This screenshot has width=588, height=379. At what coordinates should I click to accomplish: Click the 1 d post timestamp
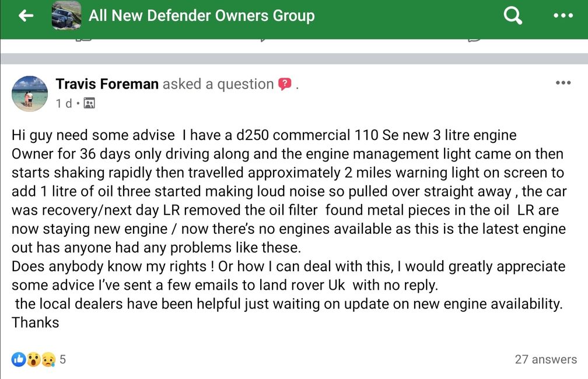point(64,103)
